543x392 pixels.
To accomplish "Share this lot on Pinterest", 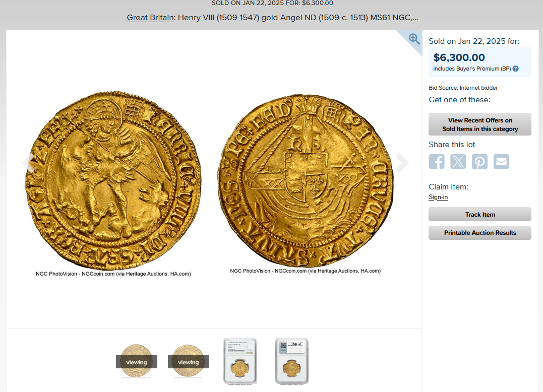I will pyautogui.click(x=479, y=162).
